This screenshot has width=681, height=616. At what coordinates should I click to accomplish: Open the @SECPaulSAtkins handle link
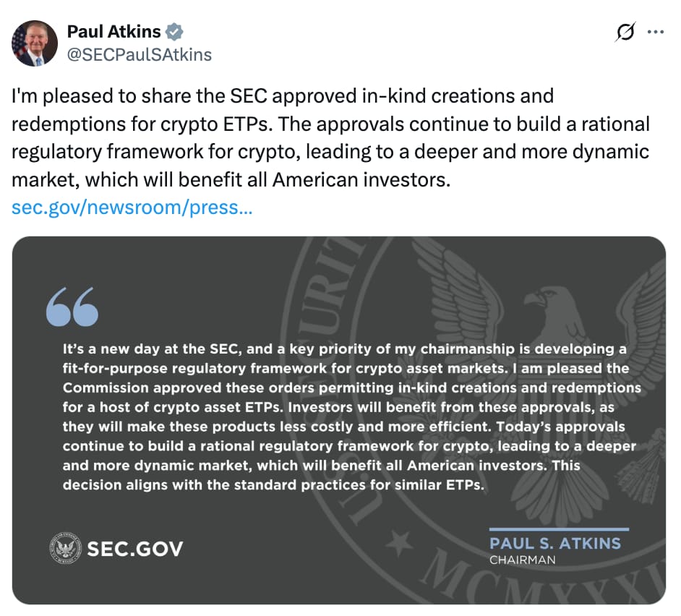click(x=140, y=55)
